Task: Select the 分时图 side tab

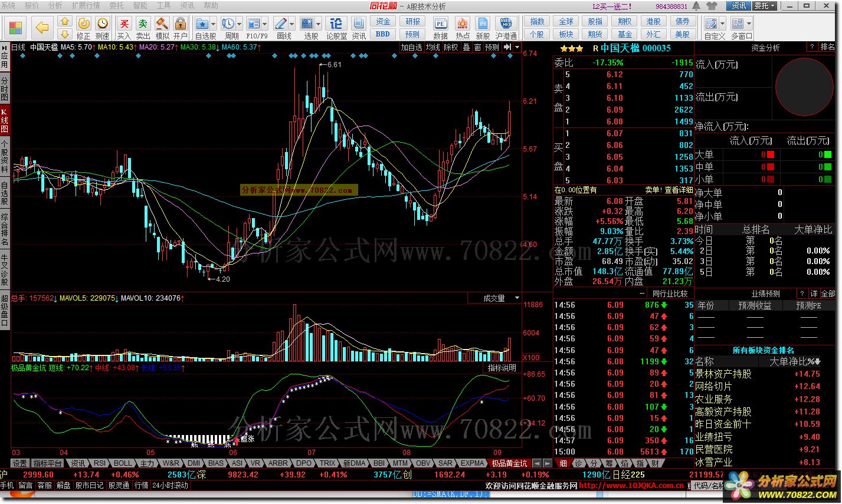Action: [x=4, y=88]
